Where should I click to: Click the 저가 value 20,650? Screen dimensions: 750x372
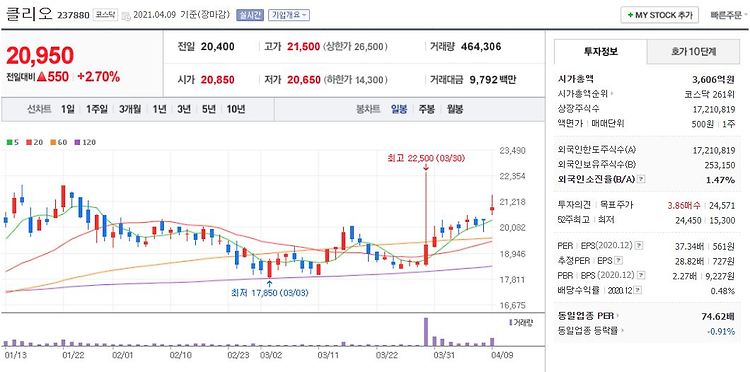304,80
